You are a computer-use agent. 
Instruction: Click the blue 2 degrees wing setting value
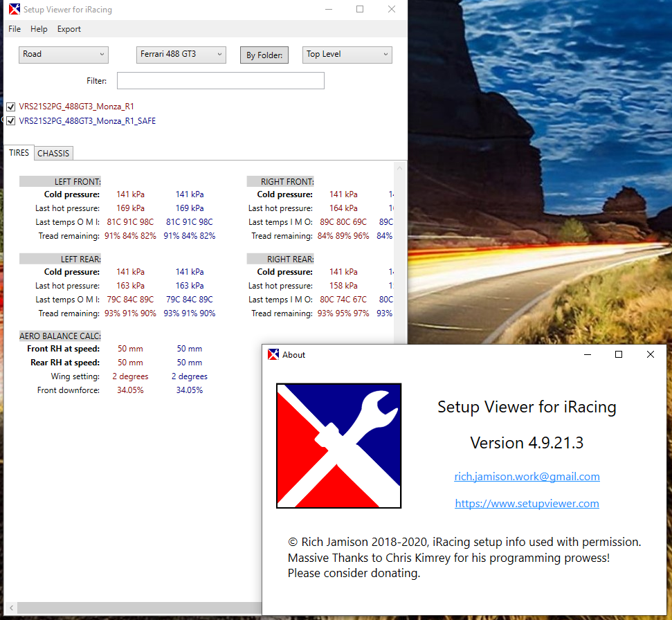pyautogui.click(x=190, y=376)
